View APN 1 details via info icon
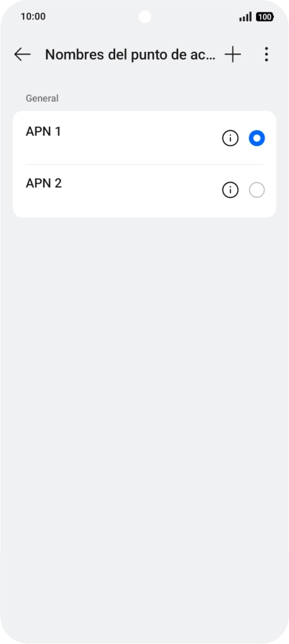The image size is (289, 644). tap(230, 138)
